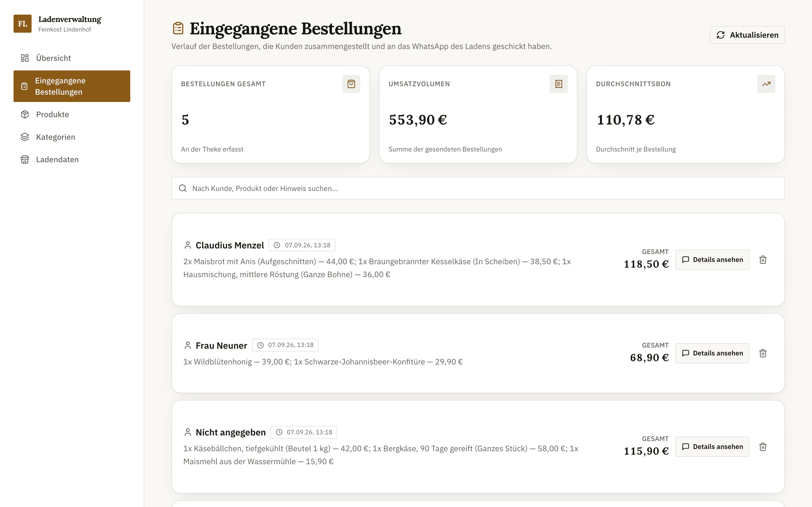Click the shopping bag icon in Bestellungen Gesamt card

351,84
